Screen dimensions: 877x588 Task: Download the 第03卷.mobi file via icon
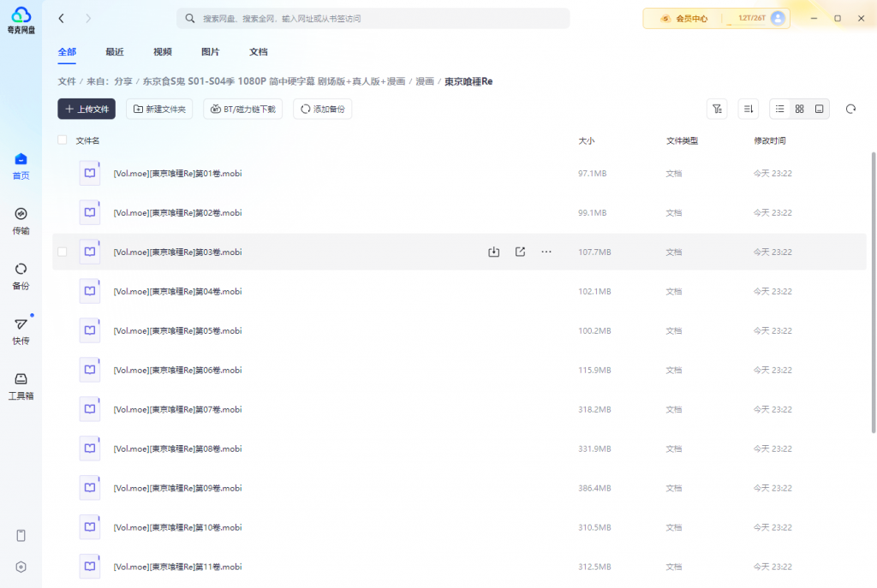493,252
